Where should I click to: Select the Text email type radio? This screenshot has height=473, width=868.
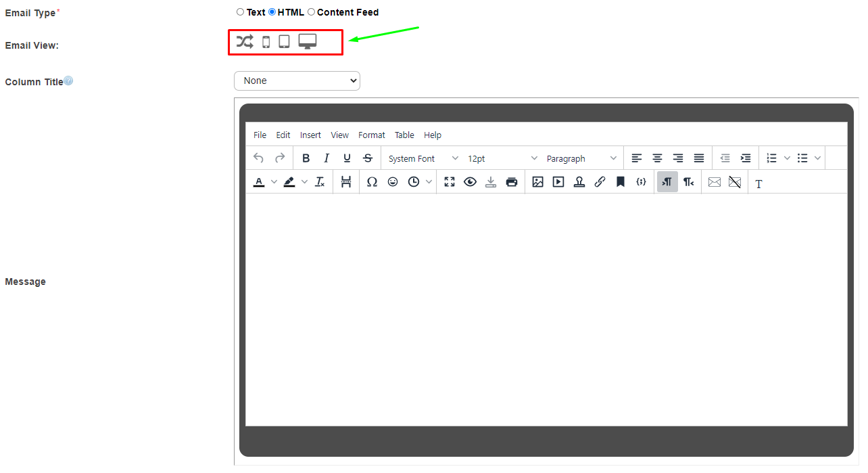(241, 12)
